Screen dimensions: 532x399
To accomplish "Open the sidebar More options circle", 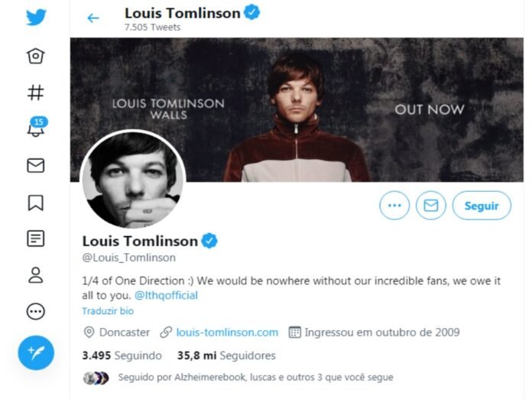I will [36, 311].
